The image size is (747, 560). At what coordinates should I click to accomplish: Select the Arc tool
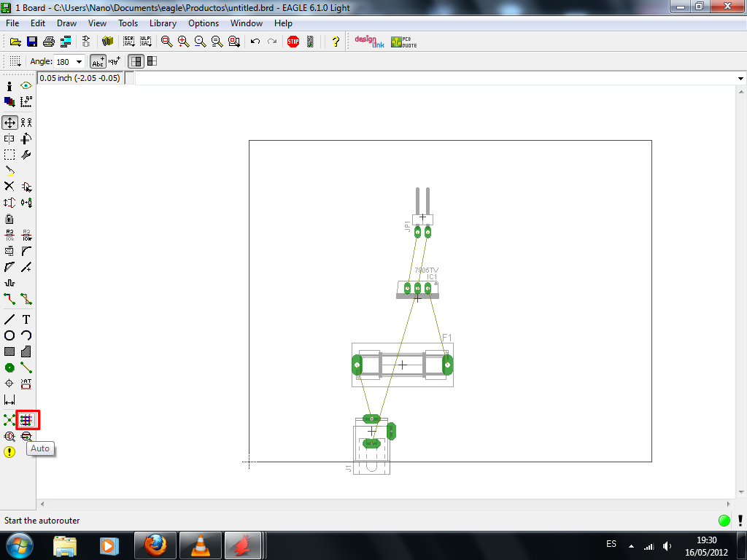coord(26,335)
